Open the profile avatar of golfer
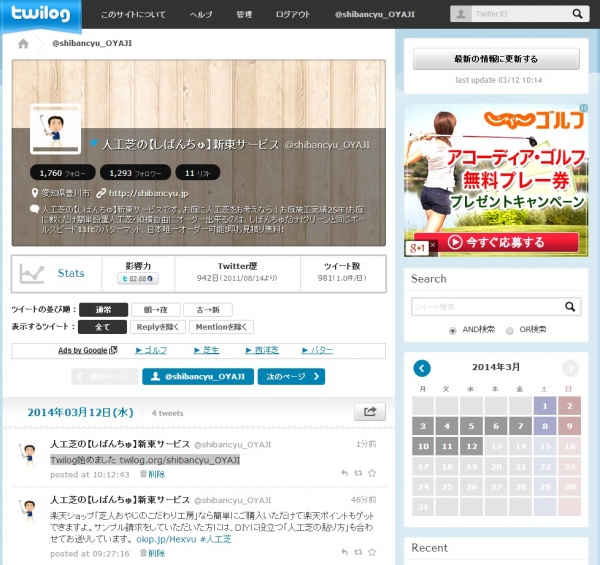Image resolution: width=600 pixels, height=565 pixels. (x=55, y=129)
